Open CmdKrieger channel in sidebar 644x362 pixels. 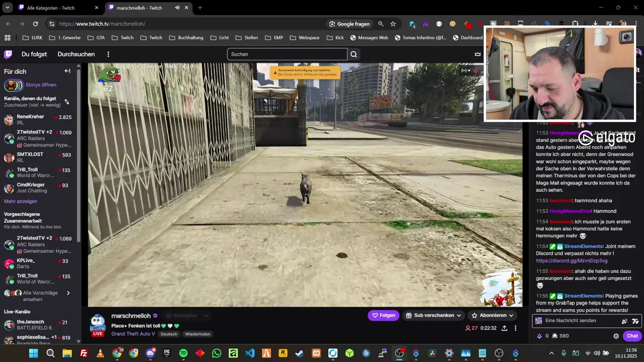(x=40, y=188)
